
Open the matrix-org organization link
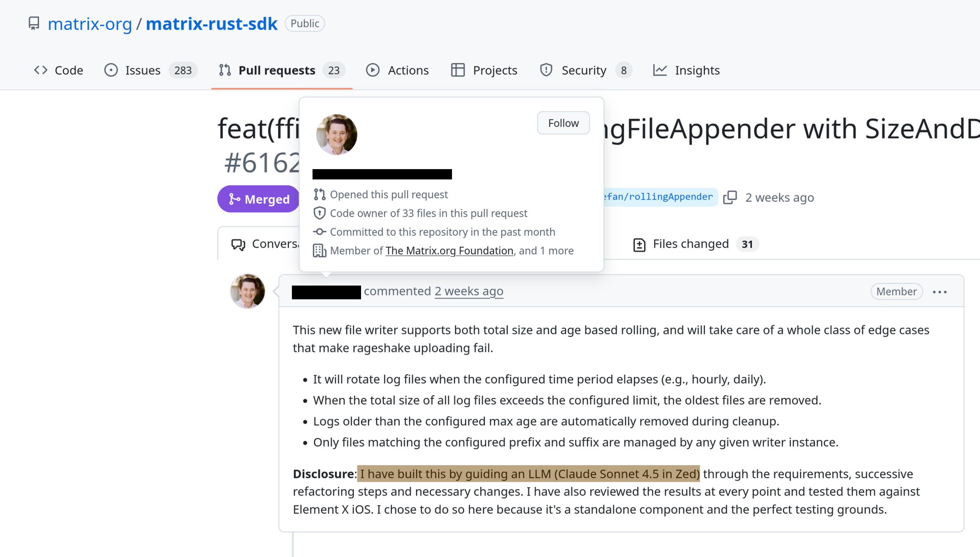click(89, 24)
